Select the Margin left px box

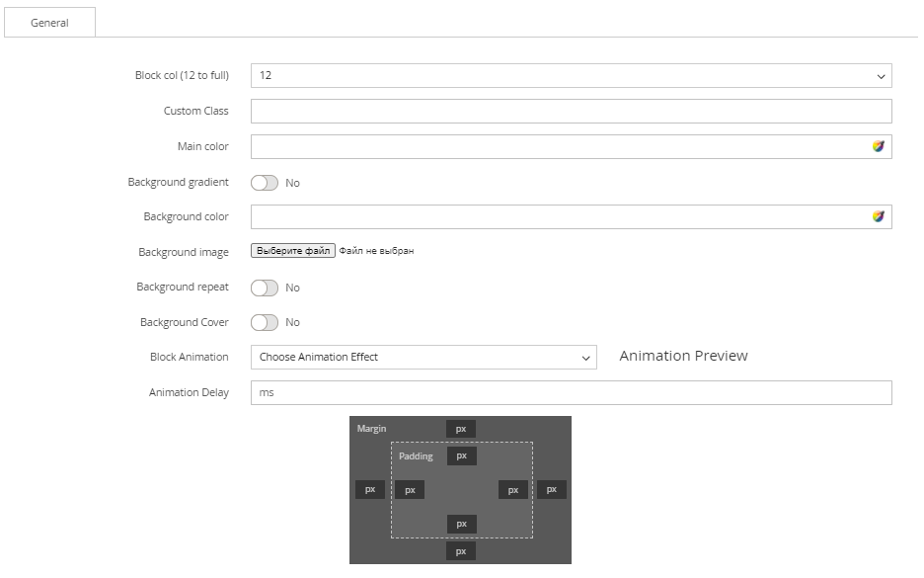[x=370, y=489]
